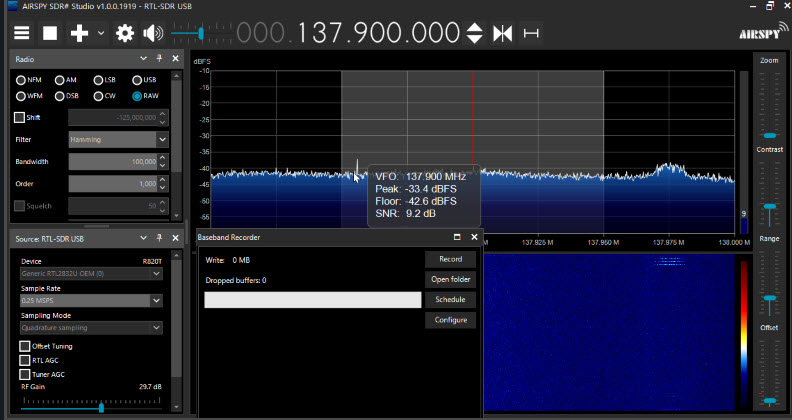Click the center tuning style icon
The height and width of the screenshot is (420, 792).
(501, 33)
